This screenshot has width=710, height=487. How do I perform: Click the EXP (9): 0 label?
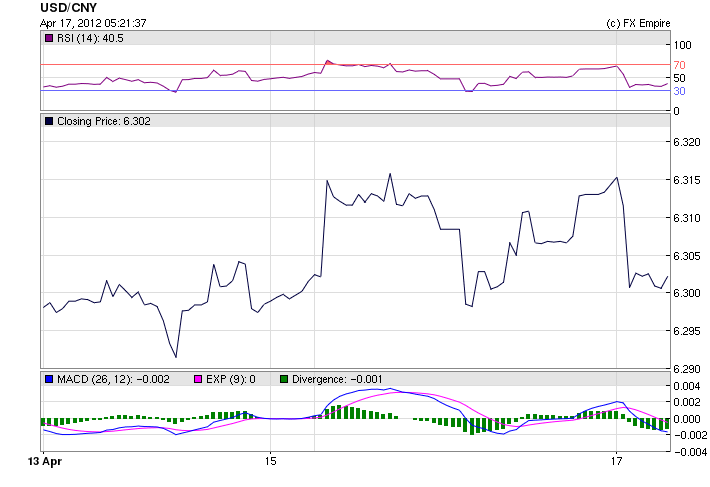tap(230, 379)
